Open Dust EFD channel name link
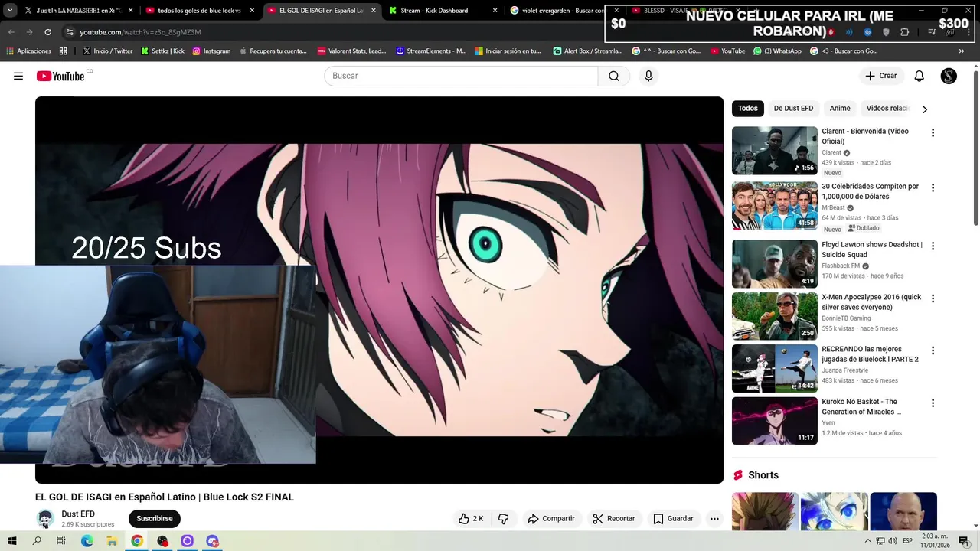 (x=78, y=514)
